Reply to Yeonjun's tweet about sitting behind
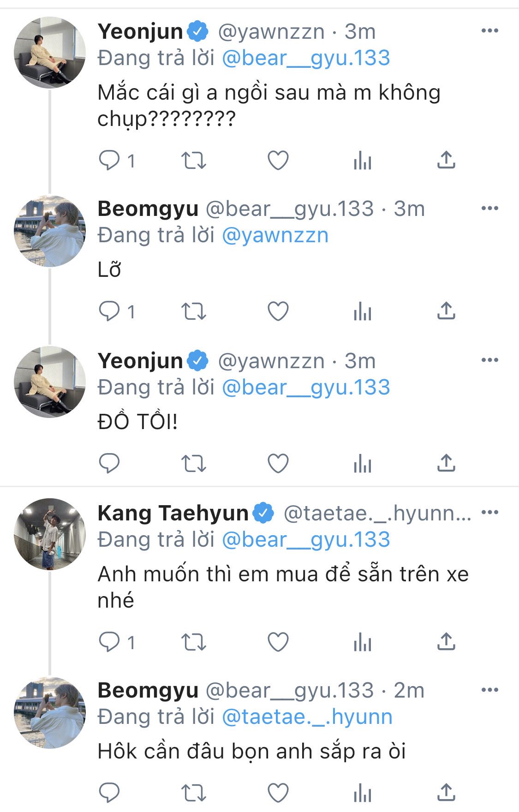The image size is (519, 812). pos(109,161)
